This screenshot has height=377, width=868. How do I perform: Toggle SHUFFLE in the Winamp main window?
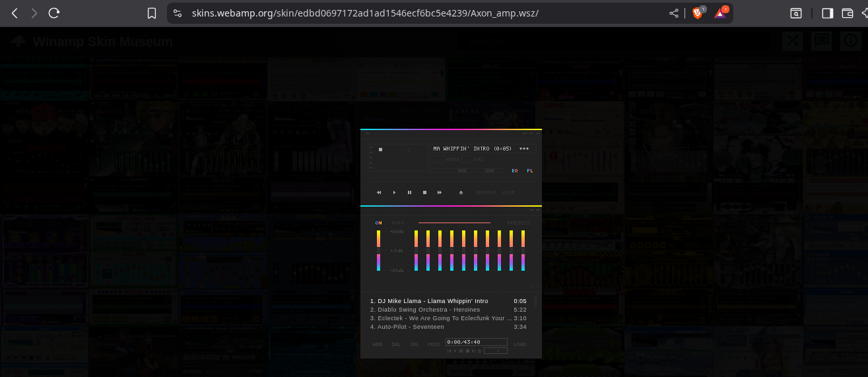pyautogui.click(x=486, y=192)
